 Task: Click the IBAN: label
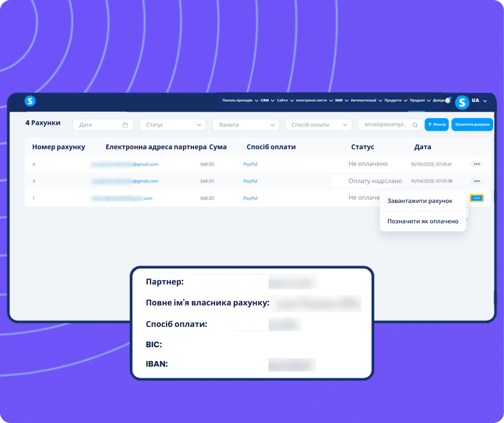(157, 364)
